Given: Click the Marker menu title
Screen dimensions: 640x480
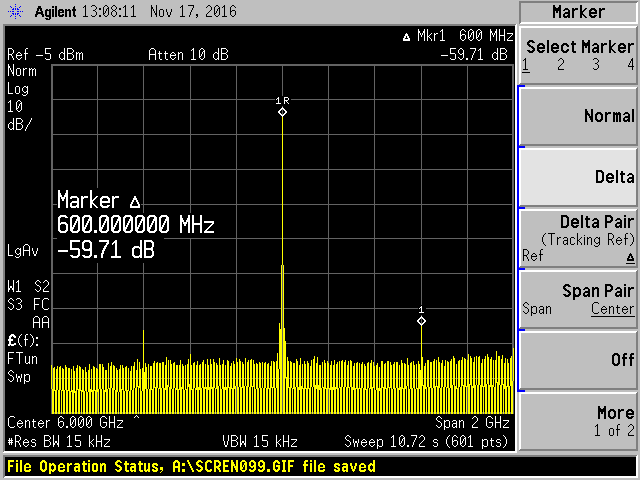Looking at the screenshot, I should click(579, 12).
